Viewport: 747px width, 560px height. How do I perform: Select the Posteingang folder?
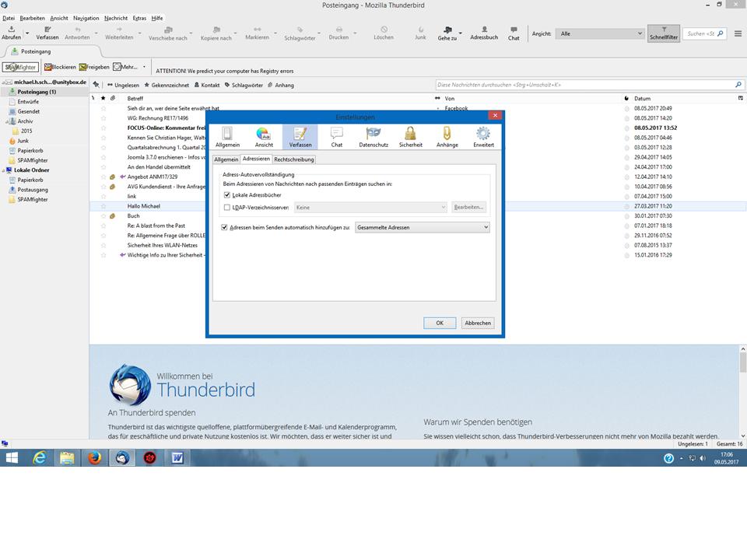click(x=37, y=92)
